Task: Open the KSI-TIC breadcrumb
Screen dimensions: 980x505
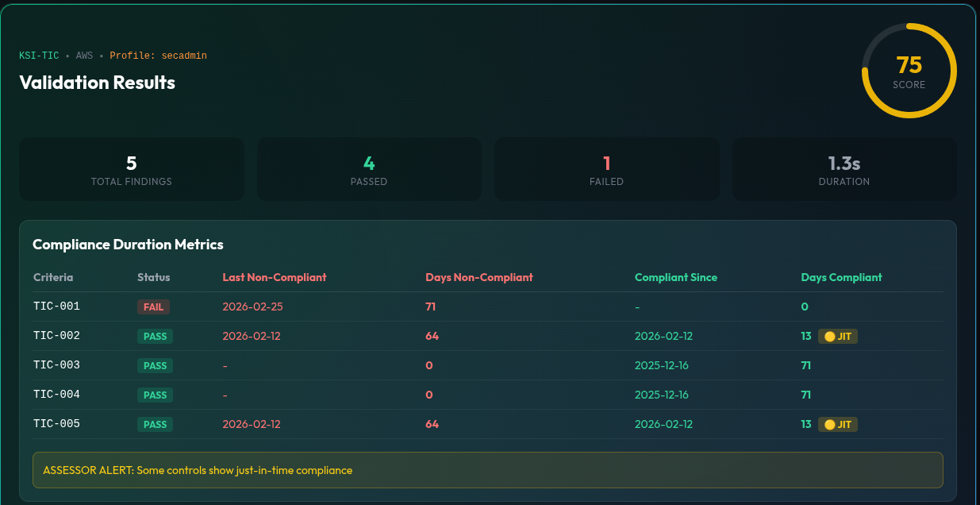Action: tap(39, 56)
